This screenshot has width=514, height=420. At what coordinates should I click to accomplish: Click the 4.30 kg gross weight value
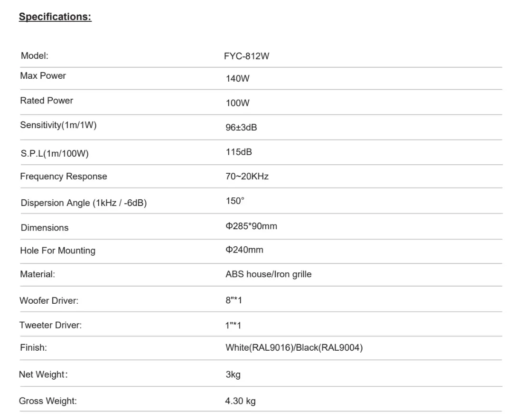tap(240, 401)
